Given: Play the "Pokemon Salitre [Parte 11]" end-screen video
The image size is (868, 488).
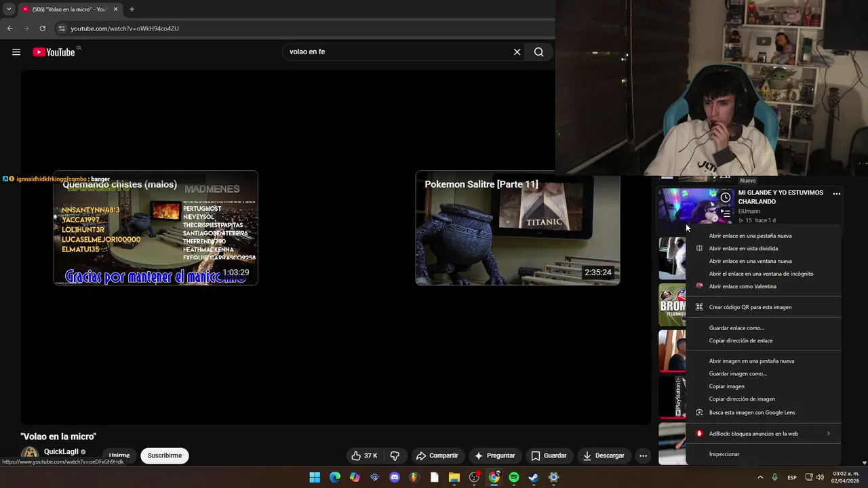Looking at the screenshot, I should 517,228.
